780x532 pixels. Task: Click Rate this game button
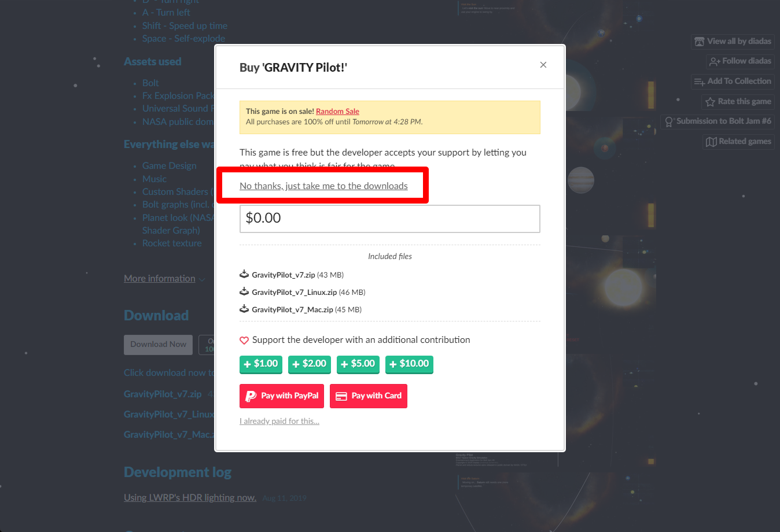point(738,101)
